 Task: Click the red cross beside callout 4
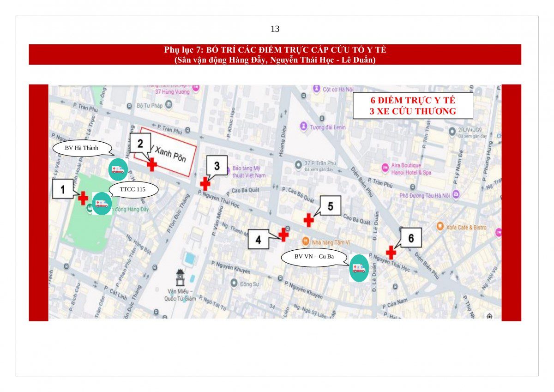(283, 235)
